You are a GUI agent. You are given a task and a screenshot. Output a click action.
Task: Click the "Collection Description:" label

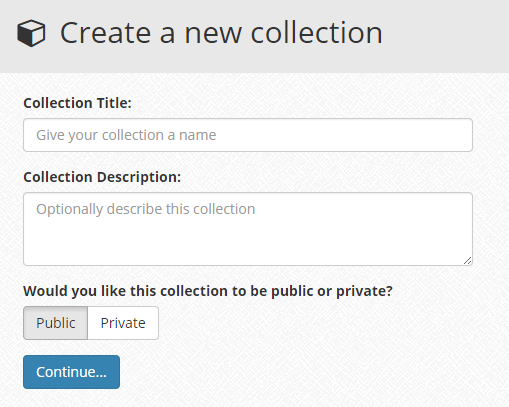(102, 177)
